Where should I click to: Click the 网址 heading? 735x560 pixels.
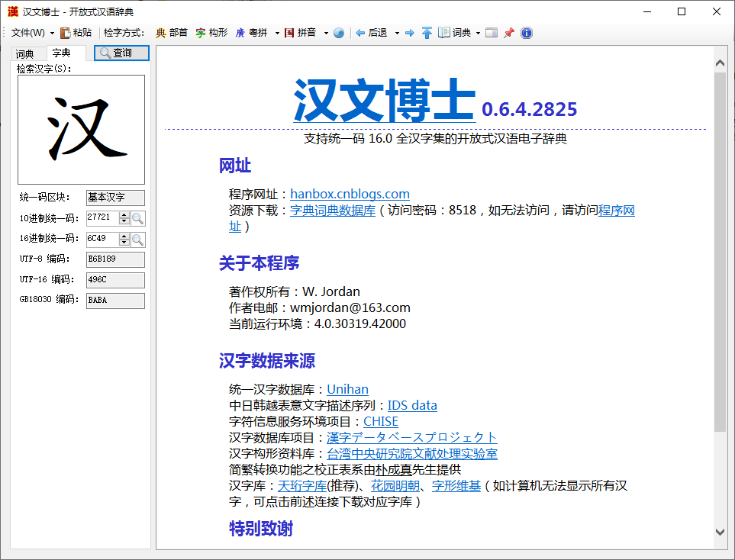[235, 166]
